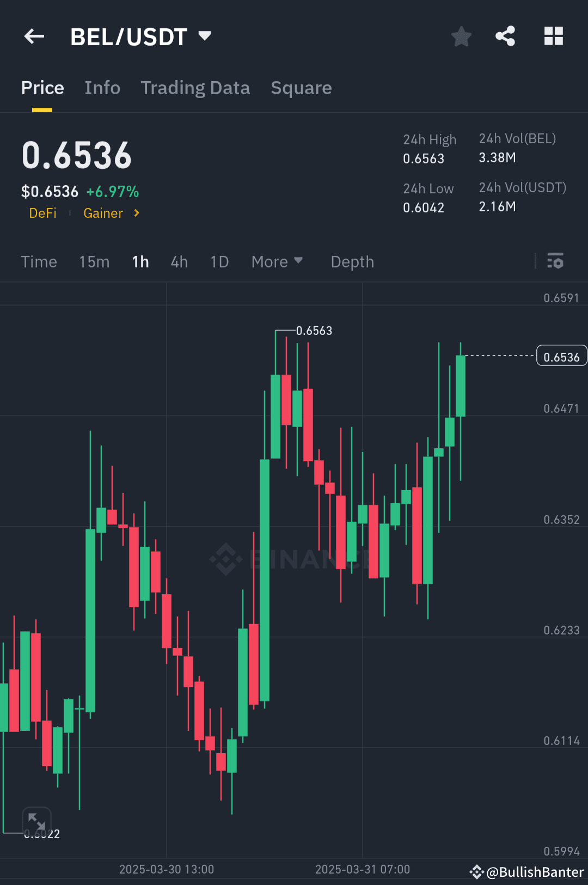
Task: Select the Time view option
Action: click(x=39, y=261)
